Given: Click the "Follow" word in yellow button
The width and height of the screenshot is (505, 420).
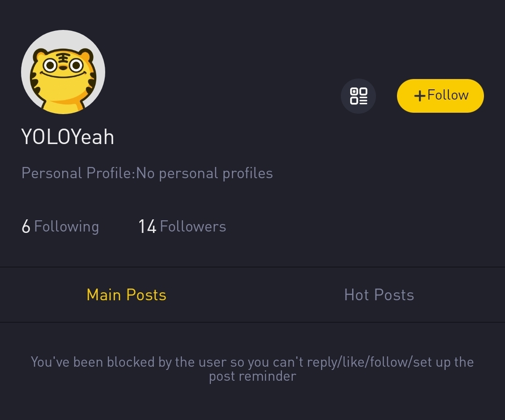Looking at the screenshot, I should tap(447, 95).
